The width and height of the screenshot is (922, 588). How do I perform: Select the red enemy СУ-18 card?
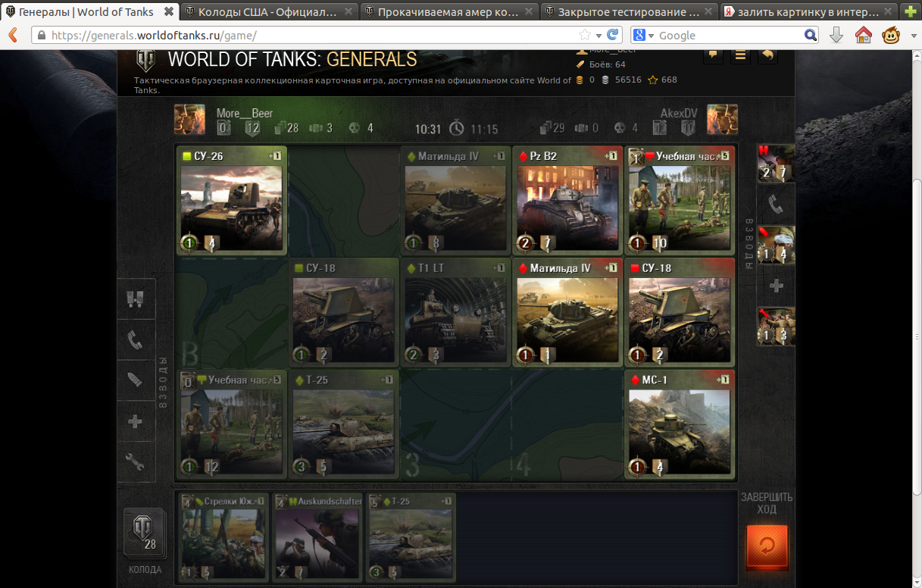(680, 312)
